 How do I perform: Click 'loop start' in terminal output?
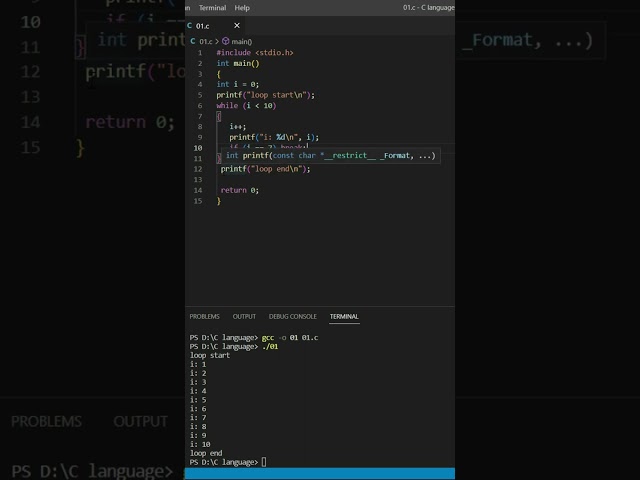(210, 356)
